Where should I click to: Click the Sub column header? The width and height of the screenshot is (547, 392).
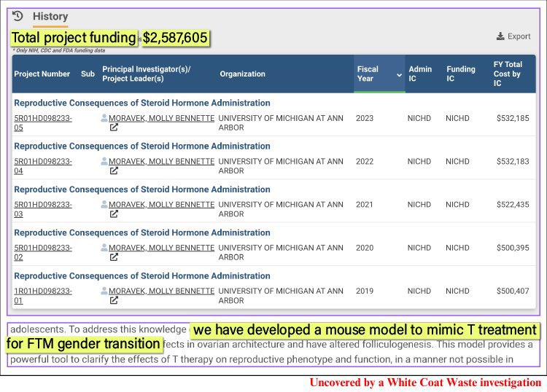coord(88,74)
